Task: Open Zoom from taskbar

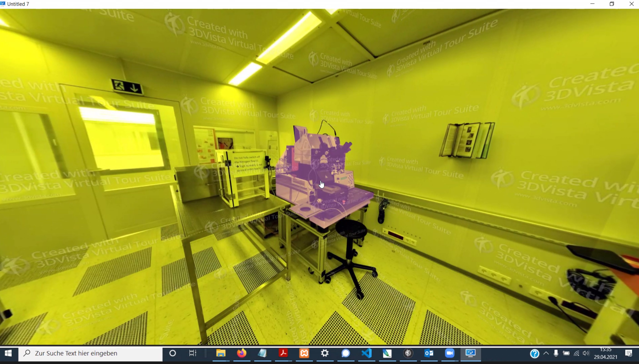Action: (x=450, y=353)
